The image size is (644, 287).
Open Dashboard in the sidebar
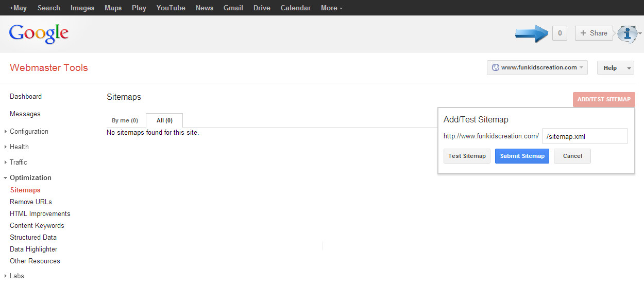pyautogui.click(x=26, y=96)
